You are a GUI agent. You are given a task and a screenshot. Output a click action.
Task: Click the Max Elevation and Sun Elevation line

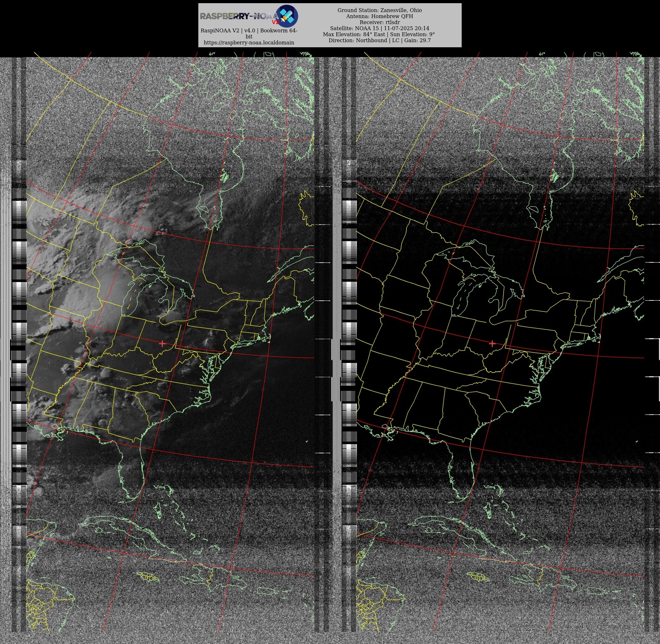[x=379, y=34]
